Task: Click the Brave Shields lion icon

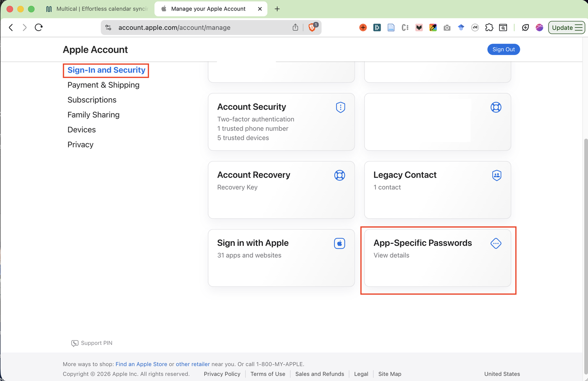Action: click(x=312, y=27)
